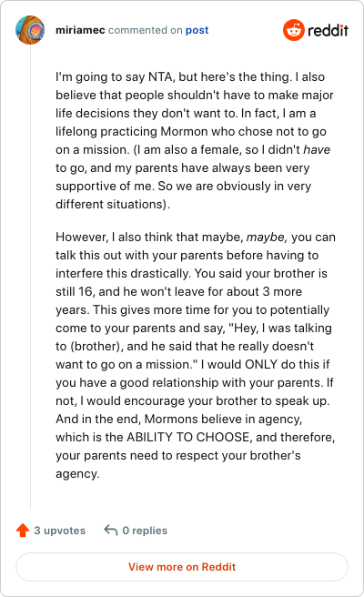Click the reply arrow icon

pos(111,530)
